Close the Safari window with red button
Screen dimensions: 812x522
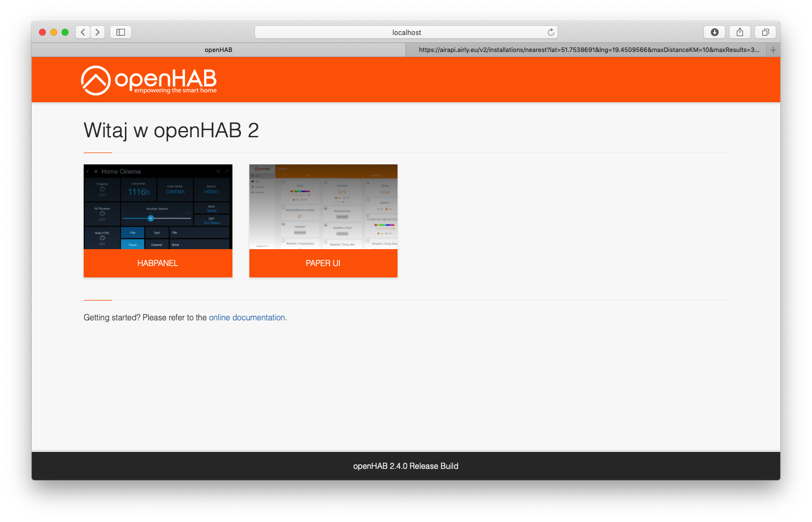pyautogui.click(x=42, y=32)
